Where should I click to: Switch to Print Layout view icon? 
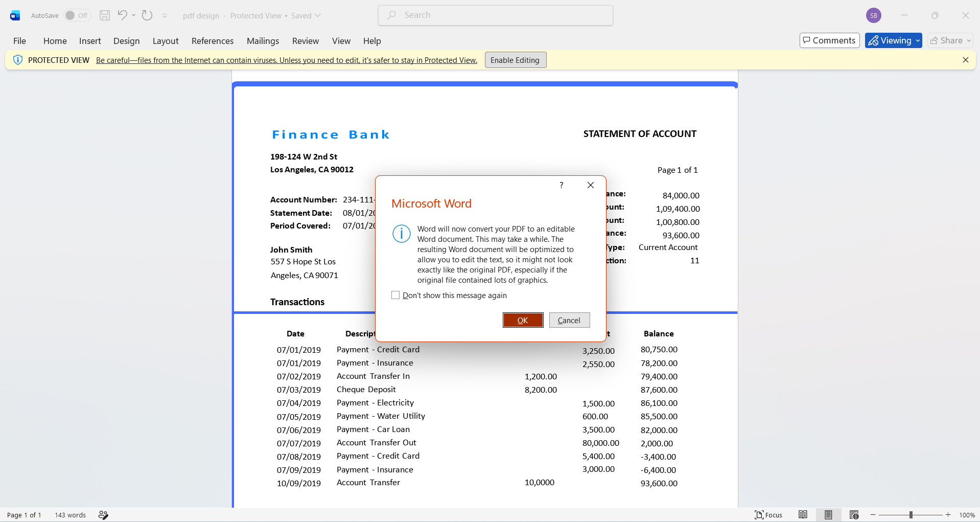tap(828, 515)
